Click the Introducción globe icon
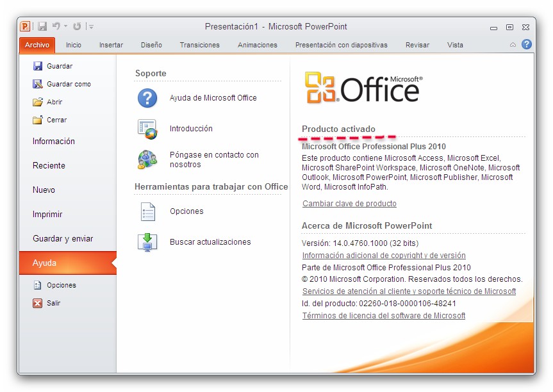 (x=147, y=129)
